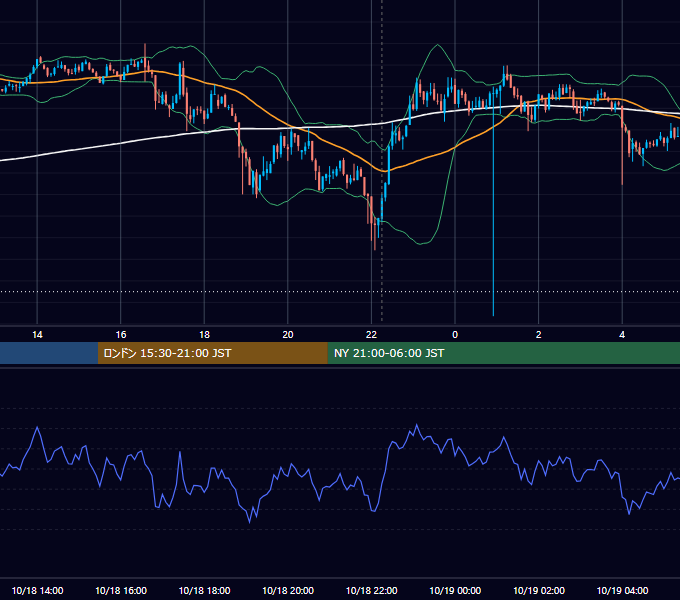Select the 2 hour label on upper axis
The height and width of the screenshot is (600, 680).
click(539, 335)
